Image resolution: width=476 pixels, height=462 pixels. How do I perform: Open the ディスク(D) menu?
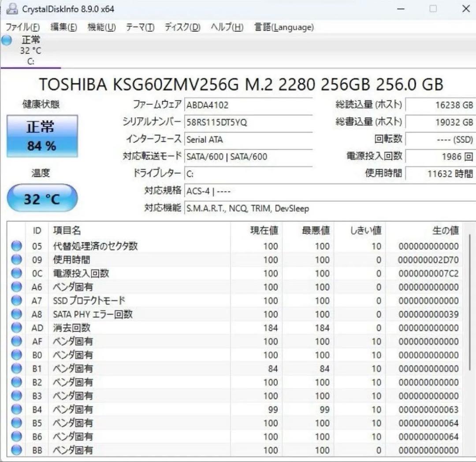[x=182, y=27]
